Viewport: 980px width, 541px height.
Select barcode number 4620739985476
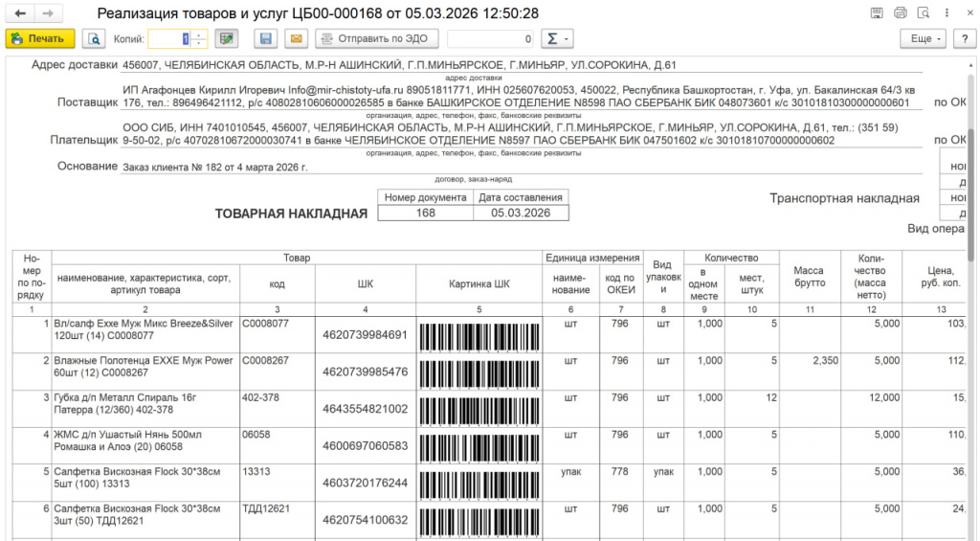click(365, 372)
